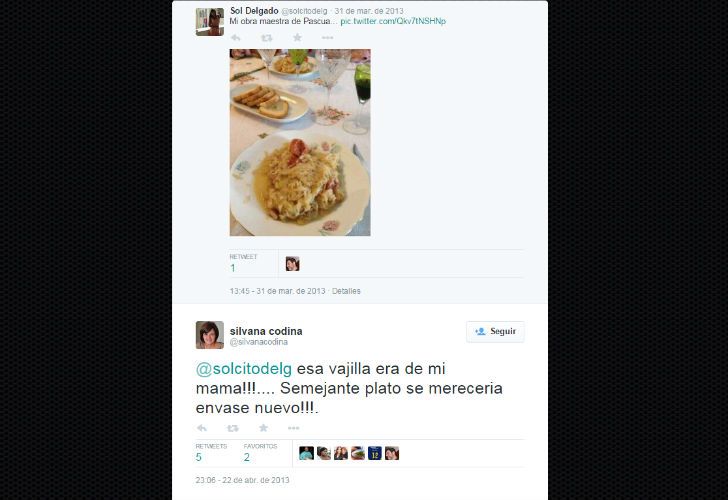The image size is (728, 500).
Task: Open the @solcitodelg mention link
Action: point(244,369)
